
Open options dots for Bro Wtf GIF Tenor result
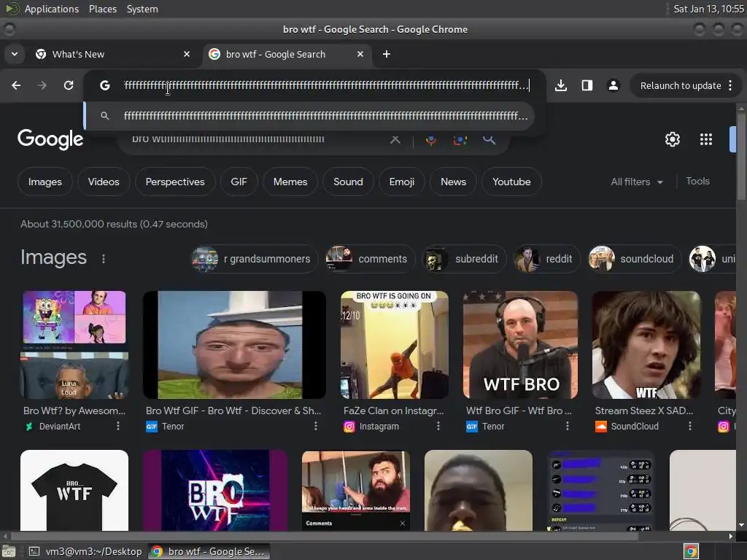click(x=315, y=426)
